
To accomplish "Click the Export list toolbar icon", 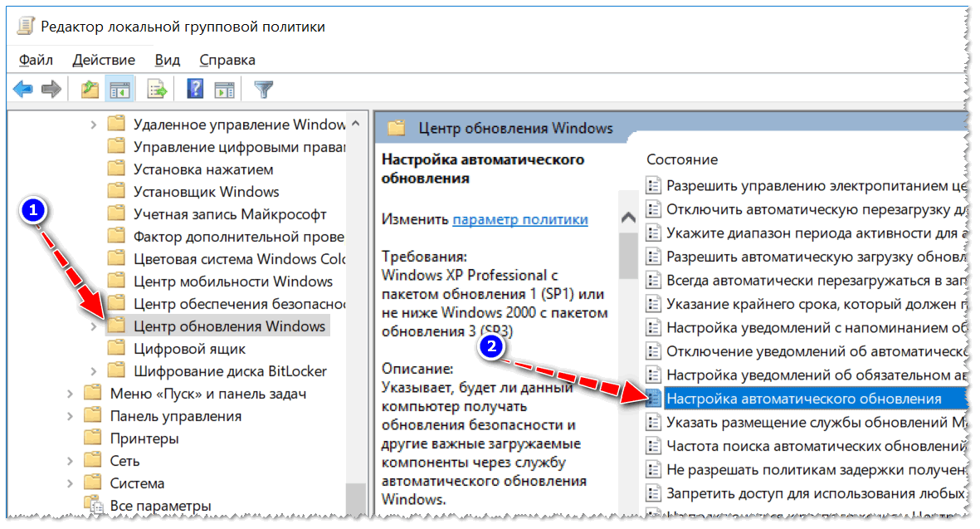I will click(x=157, y=90).
